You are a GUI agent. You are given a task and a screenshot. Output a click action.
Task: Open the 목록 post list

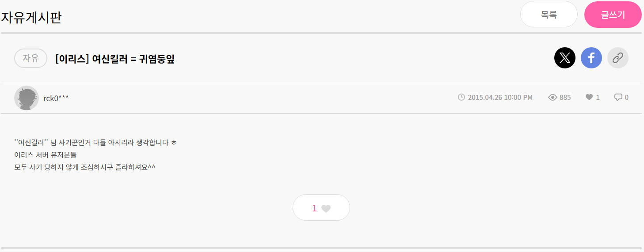(549, 15)
